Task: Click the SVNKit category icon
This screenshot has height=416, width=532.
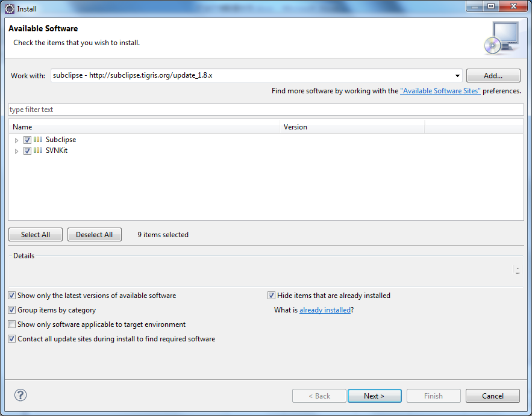Action: 38,151
